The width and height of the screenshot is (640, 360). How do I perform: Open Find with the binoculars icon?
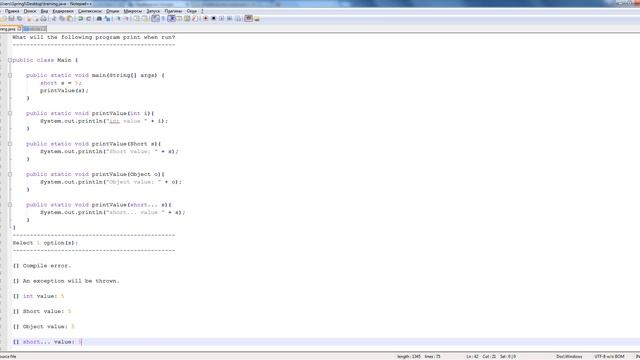[99, 19]
